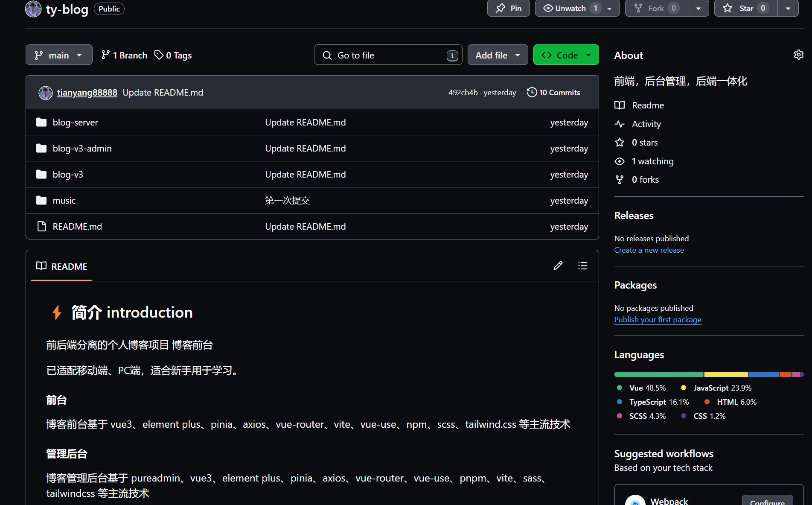The image size is (812, 505).
Task: Click the Packages heading
Action: click(635, 285)
